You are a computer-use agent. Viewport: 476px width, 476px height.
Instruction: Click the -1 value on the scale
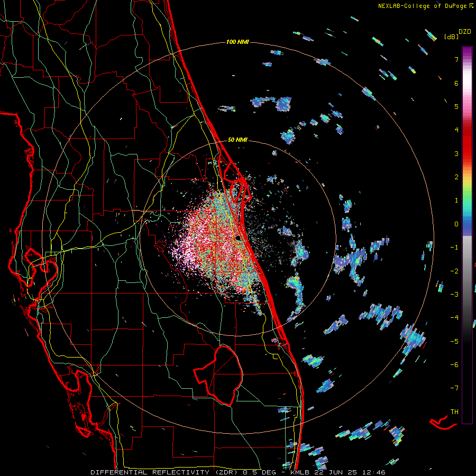click(454, 247)
